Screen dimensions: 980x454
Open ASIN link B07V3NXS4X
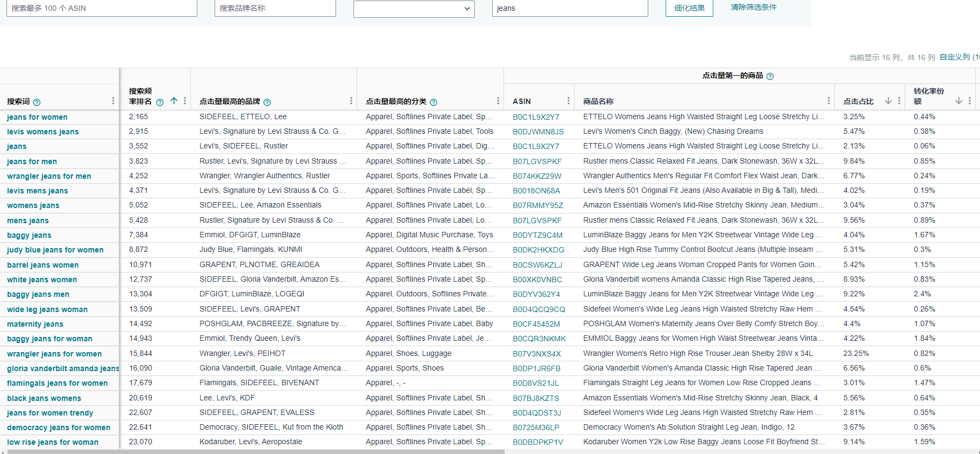pos(537,354)
